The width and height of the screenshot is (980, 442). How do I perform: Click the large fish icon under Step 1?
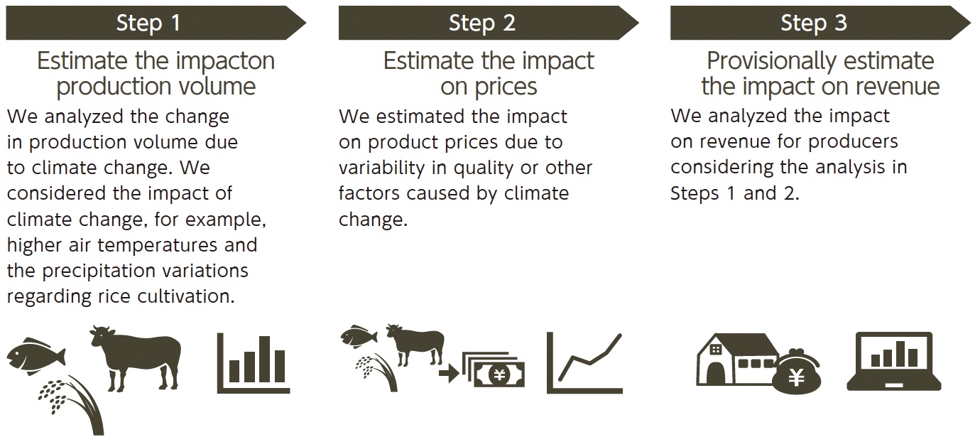point(36,355)
